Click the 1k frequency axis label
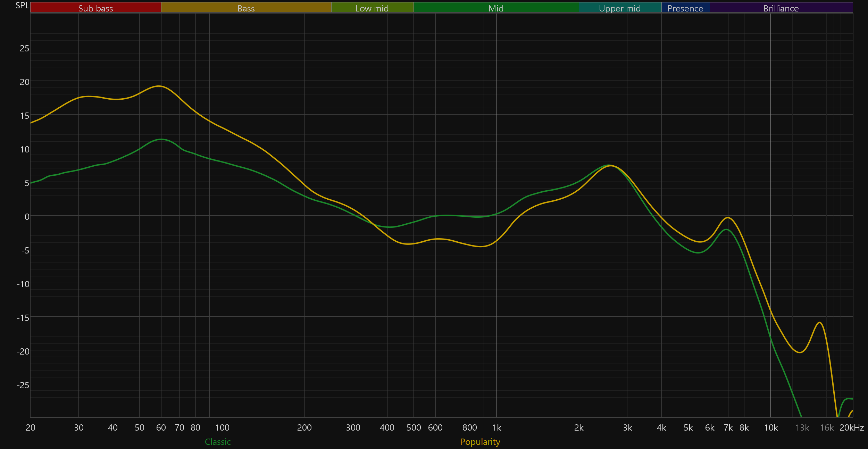The width and height of the screenshot is (868, 449). [x=496, y=427]
